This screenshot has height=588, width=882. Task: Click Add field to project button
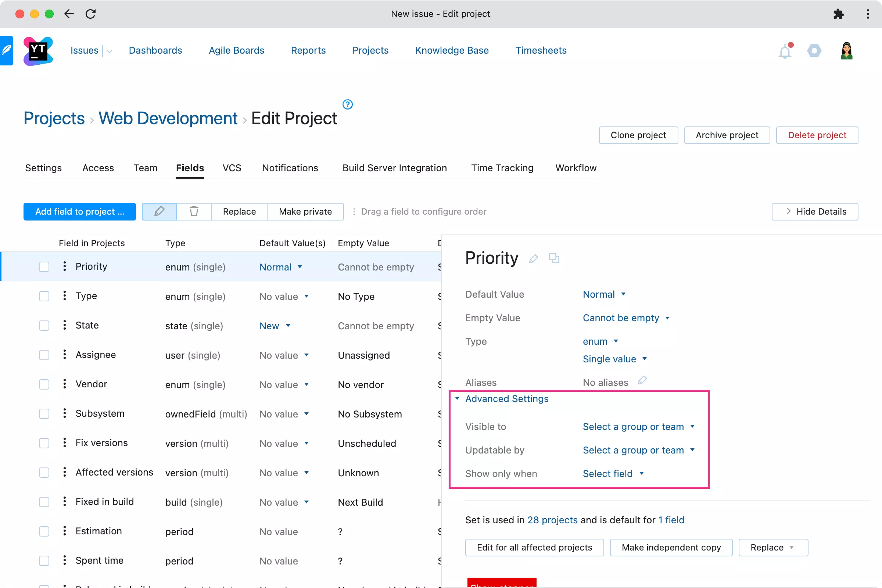pyautogui.click(x=79, y=212)
